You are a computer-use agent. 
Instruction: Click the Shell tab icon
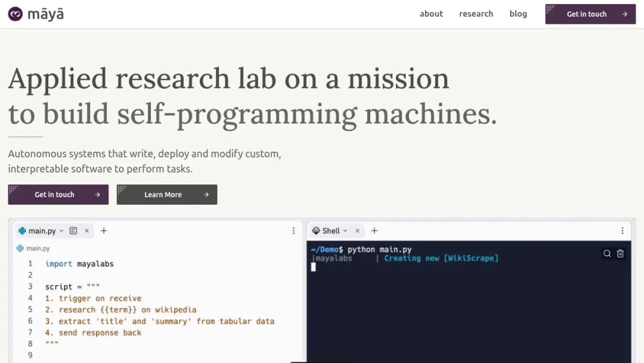pos(316,230)
